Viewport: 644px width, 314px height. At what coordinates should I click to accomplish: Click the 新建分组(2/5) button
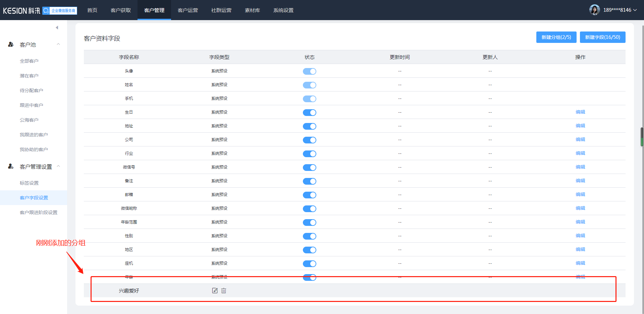[556, 37]
